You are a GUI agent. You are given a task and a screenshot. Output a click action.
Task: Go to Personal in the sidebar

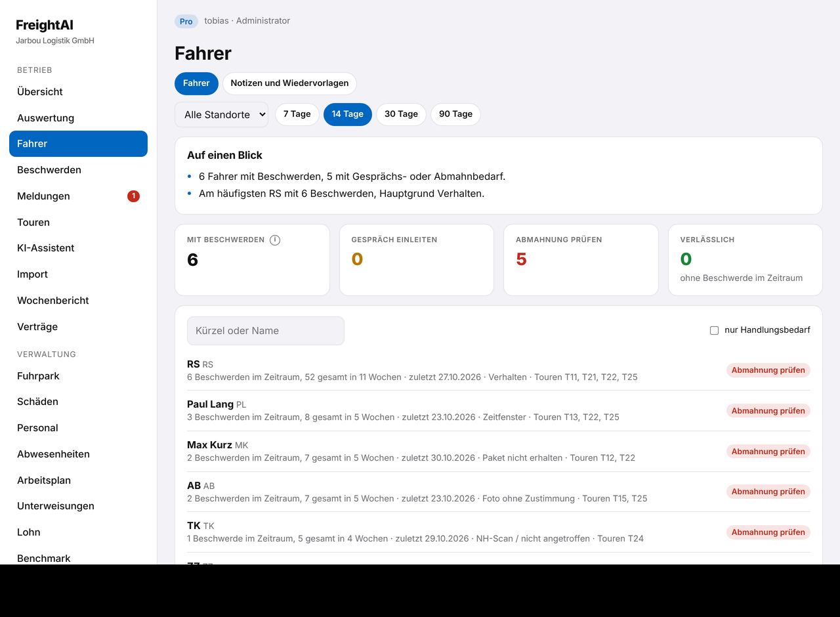click(78, 428)
